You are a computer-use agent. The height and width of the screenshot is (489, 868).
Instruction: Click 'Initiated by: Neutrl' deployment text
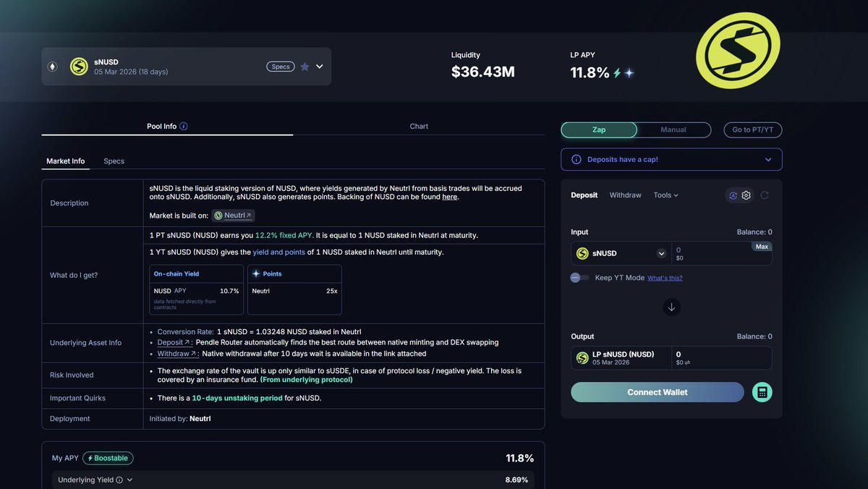180,418
